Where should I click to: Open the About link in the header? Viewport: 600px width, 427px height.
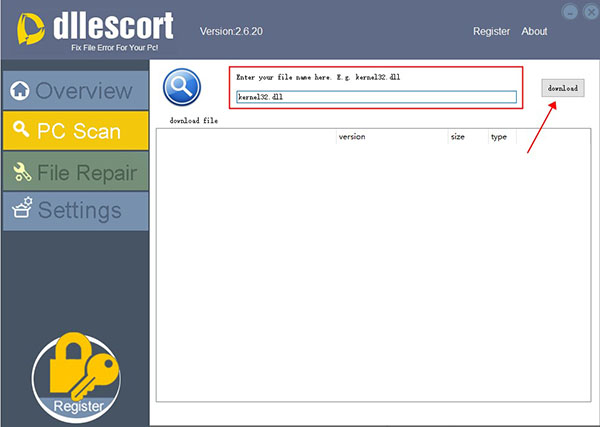pos(534,31)
